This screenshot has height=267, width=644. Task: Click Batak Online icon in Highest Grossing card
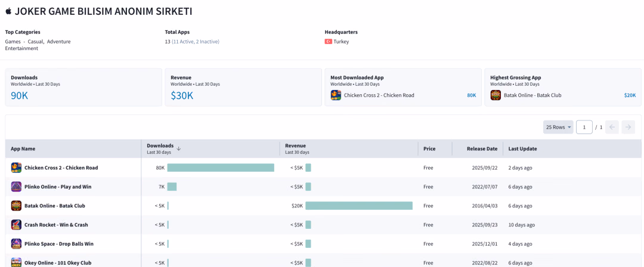pos(496,95)
